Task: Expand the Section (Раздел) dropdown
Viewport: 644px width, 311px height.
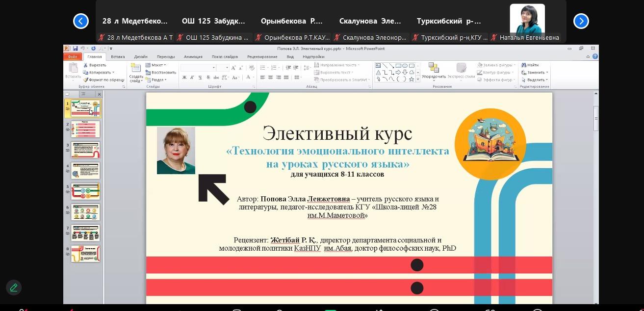Action: (156, 79)
